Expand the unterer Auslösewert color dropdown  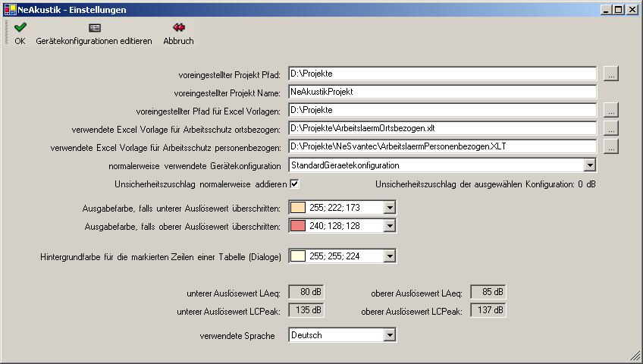coord(390,208)
